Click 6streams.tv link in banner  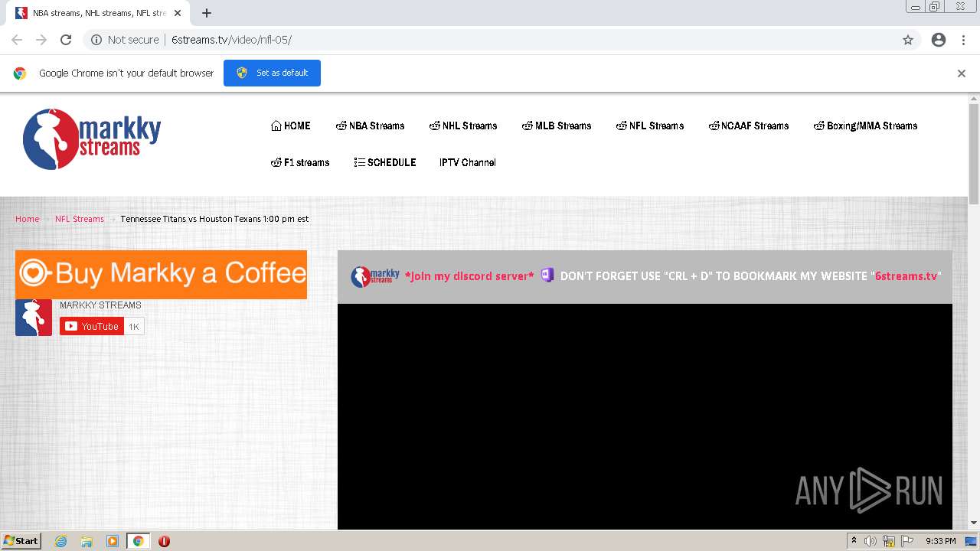coord(906,276)
